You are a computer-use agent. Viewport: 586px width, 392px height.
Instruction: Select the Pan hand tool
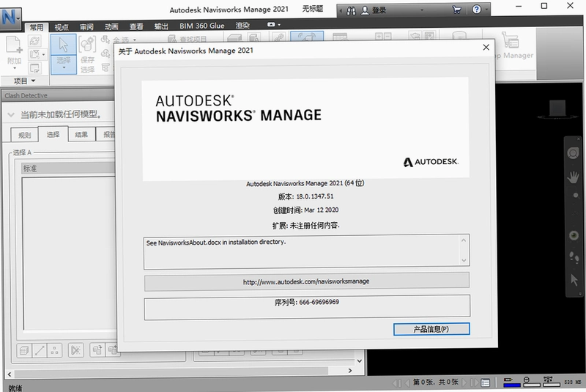click(573, 177)
